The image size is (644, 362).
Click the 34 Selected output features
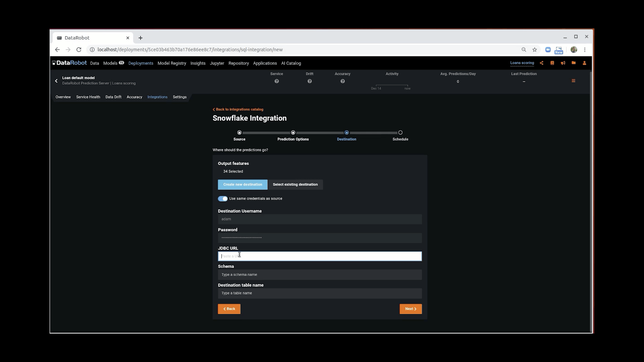point(233,171)
